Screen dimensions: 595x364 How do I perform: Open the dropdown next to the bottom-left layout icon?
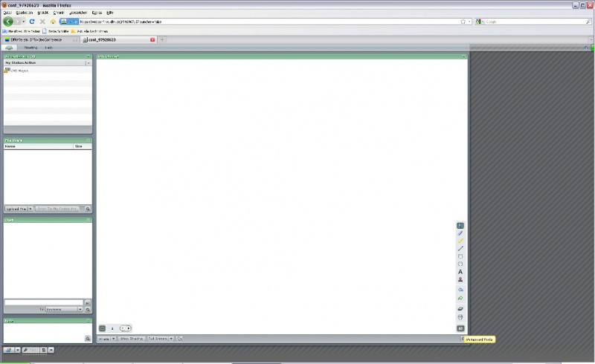click(x=17, y=350)
